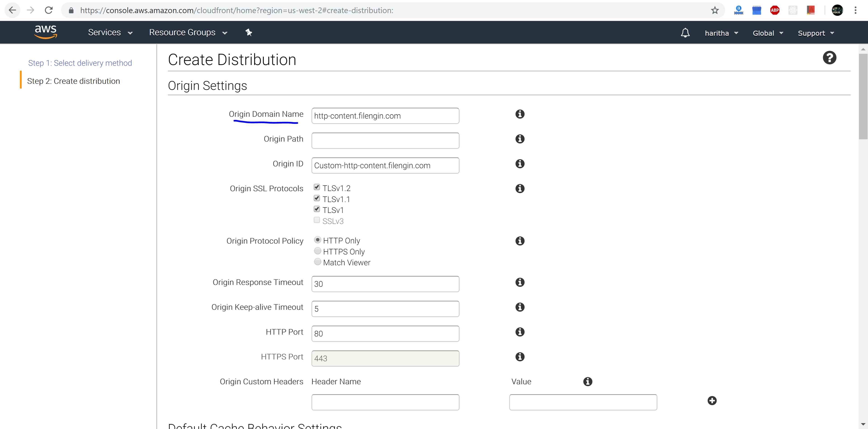Screen dimensions: 868x429
Task: Show info for Origin SSL Protocols
Action: pyautogui.click(x=520, y=189)
